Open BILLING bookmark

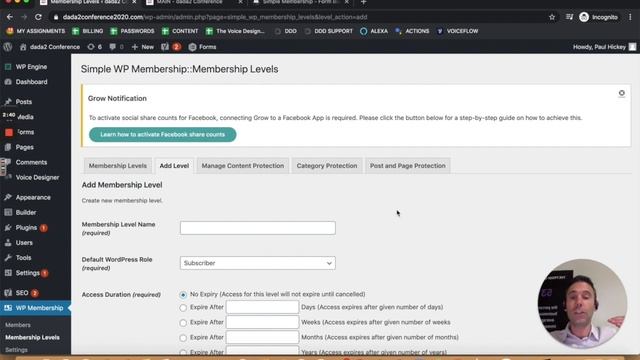(88, 31)
